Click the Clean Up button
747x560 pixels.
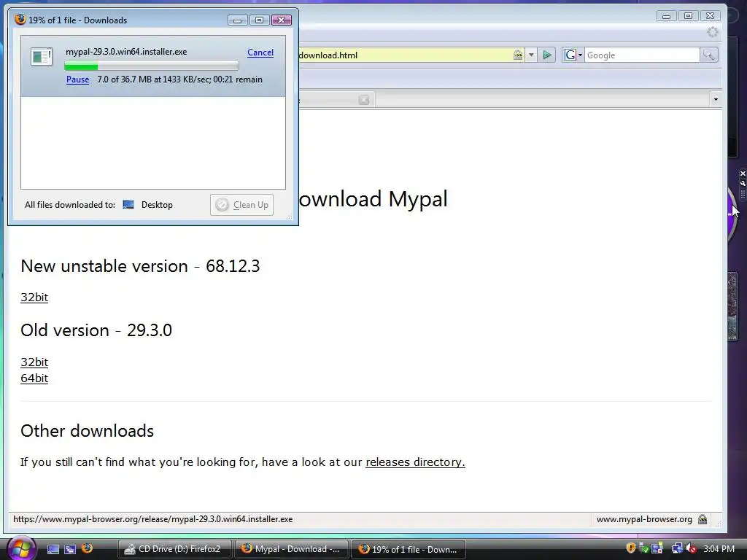point(241,205)
